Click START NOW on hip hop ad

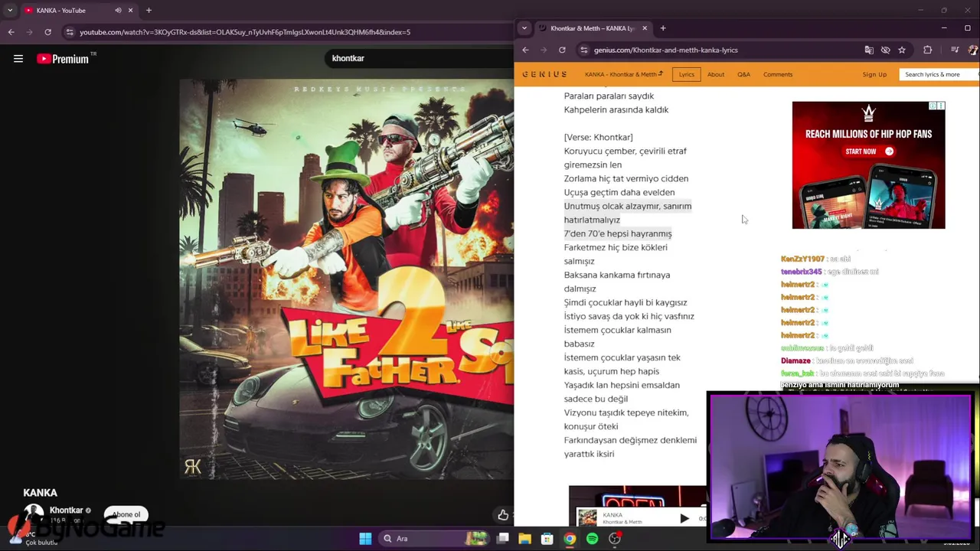click(x=869, y=152)
